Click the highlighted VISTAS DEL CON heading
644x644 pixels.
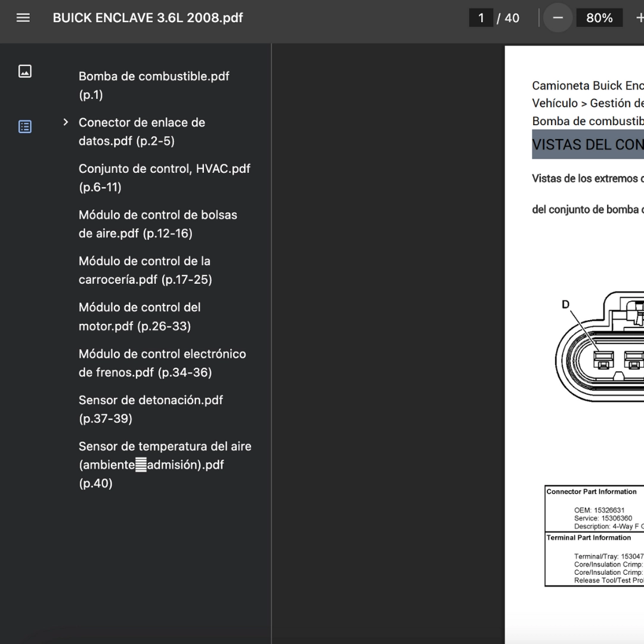[x=588, y=144]
